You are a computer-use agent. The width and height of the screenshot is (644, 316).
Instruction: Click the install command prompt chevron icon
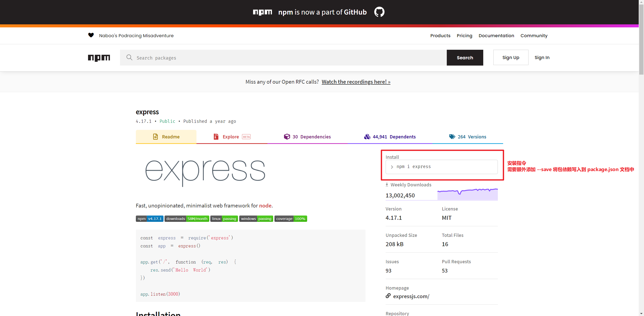392,167
